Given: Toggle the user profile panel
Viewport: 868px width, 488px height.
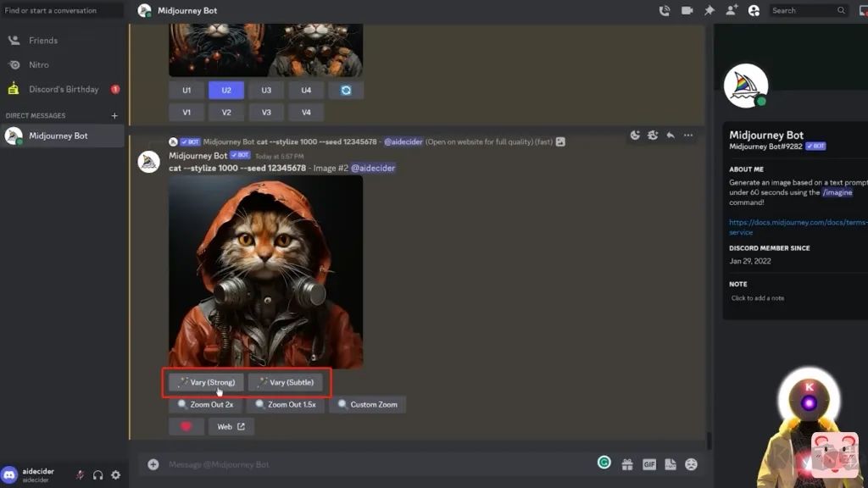Looking at the screenshot, I should [754, 10].
